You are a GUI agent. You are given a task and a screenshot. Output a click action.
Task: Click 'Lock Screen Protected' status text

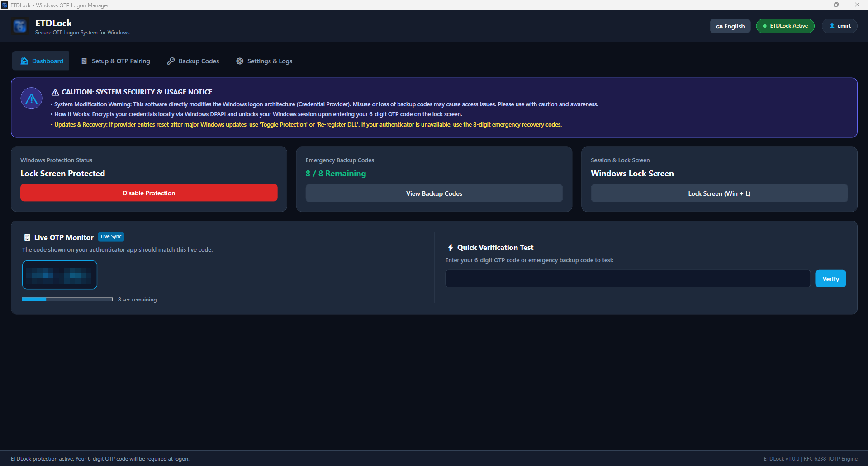click(62, 174)
